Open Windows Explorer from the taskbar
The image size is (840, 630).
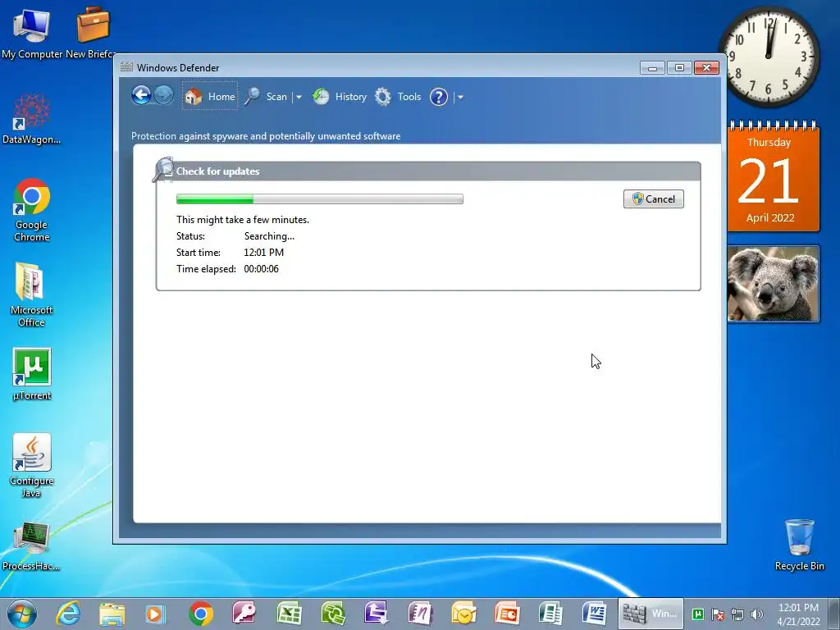[x=112, y=614]
